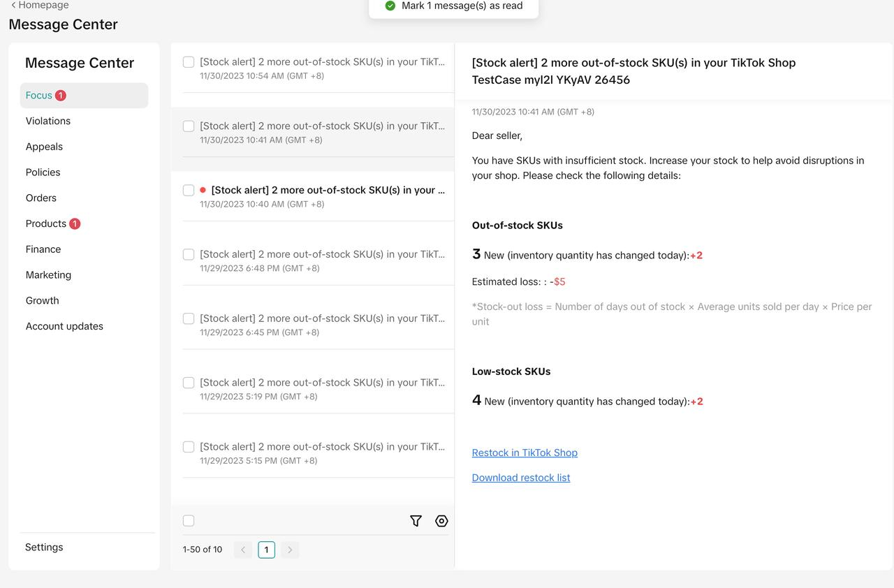The image size is (894, 588).
Task: Click the red badge next to Products
Action: (75, 224)
